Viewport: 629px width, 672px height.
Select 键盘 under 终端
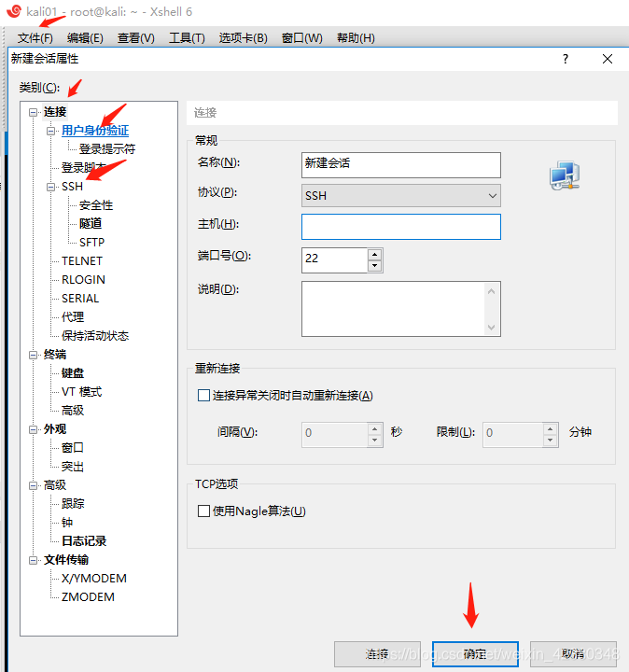pyautogui.click(x=73, y=373)
